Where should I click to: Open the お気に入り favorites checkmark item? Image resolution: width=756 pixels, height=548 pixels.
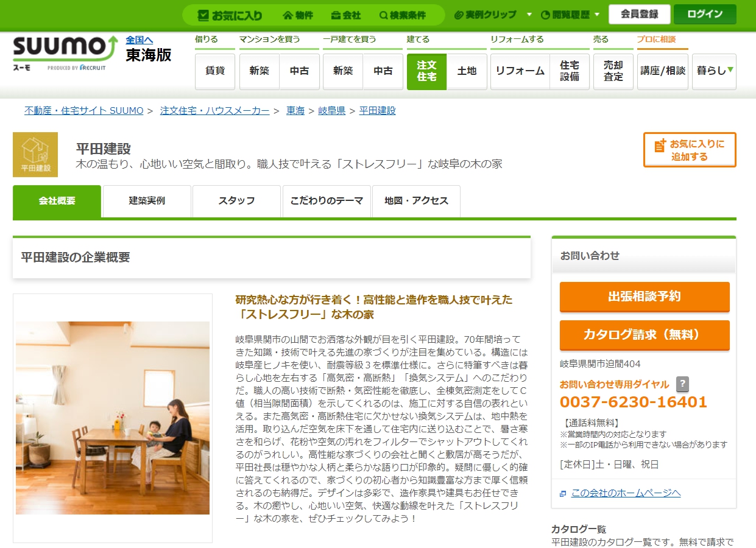pos(230,15)
